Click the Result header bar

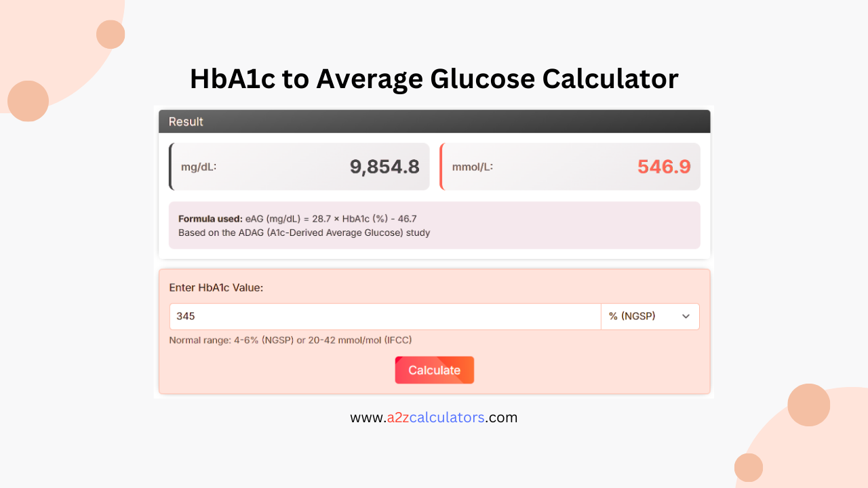434,121
